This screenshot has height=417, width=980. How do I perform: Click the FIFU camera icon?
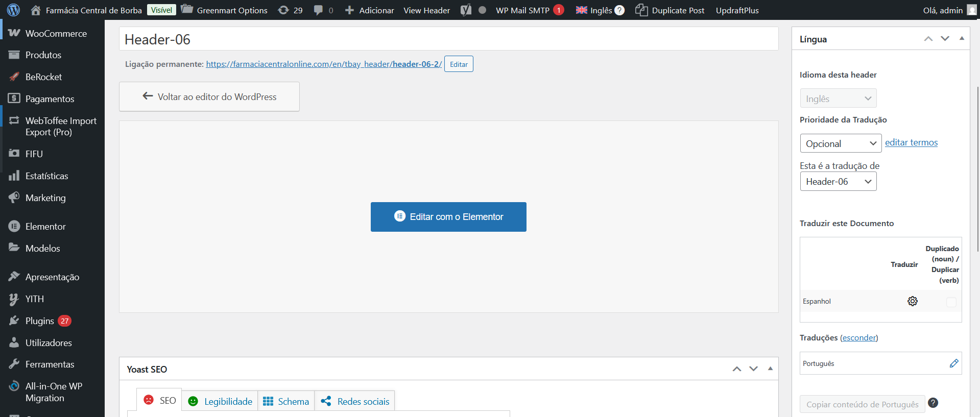(14, 153)
